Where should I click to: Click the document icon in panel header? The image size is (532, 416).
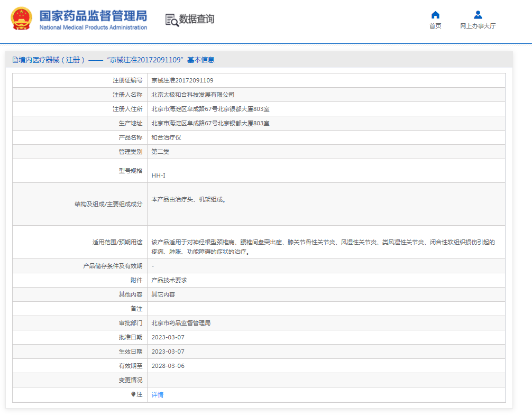[15, 60]
